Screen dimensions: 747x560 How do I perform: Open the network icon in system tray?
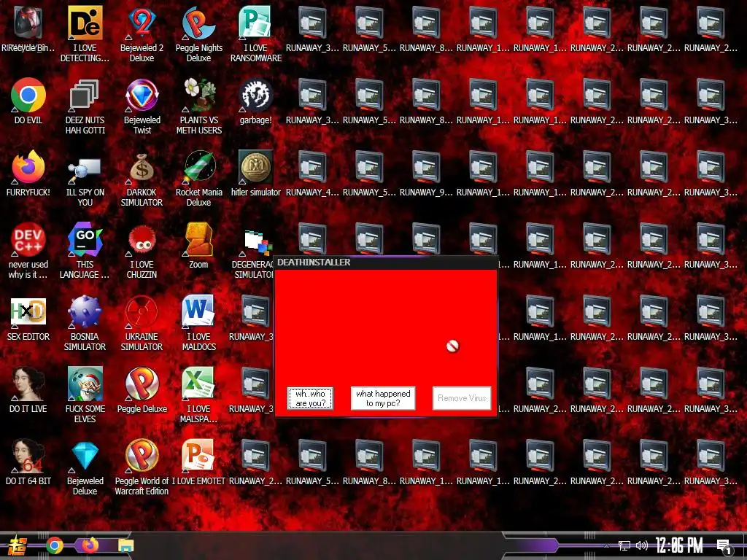pos(624,545)
